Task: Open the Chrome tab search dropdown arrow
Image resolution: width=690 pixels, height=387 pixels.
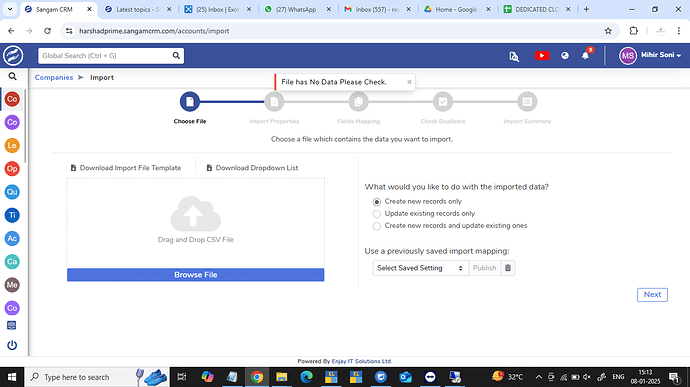Action: [x=10, y=9]
